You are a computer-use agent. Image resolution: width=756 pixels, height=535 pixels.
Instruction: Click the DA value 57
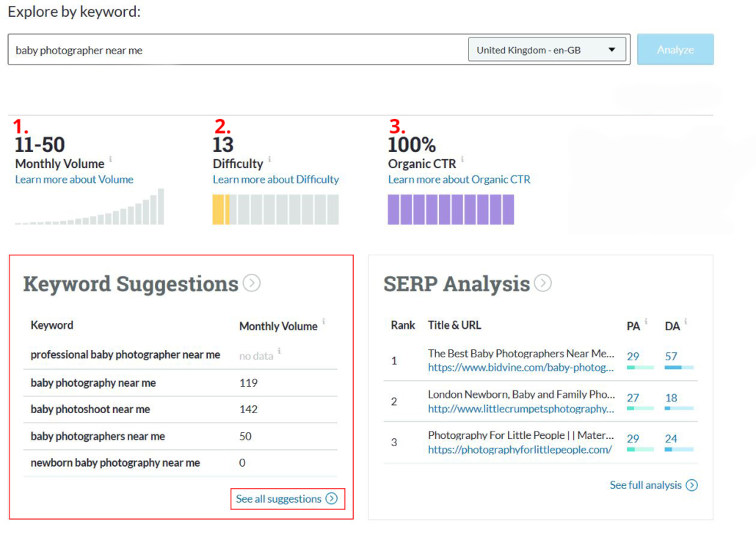tap(671, 356)
